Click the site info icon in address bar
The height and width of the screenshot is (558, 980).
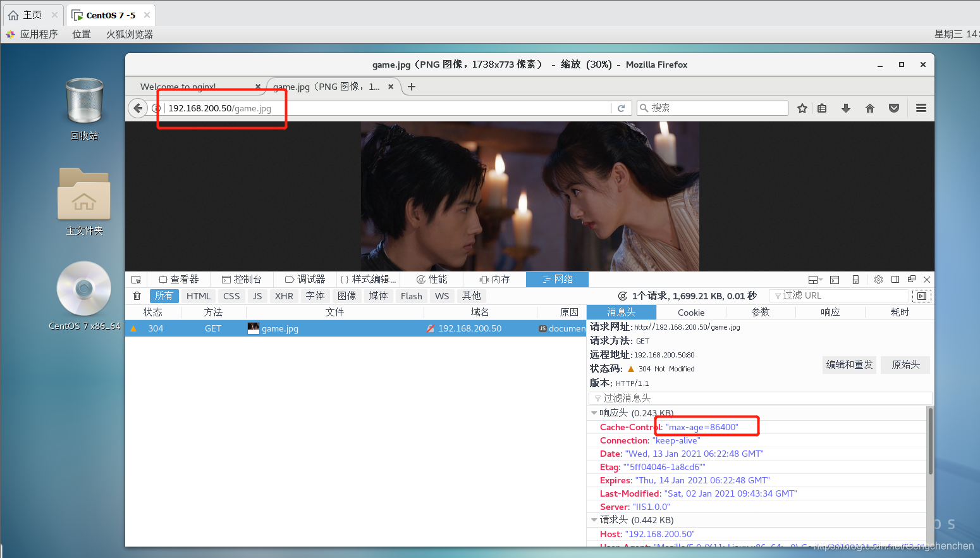click(x=156, y=108)
